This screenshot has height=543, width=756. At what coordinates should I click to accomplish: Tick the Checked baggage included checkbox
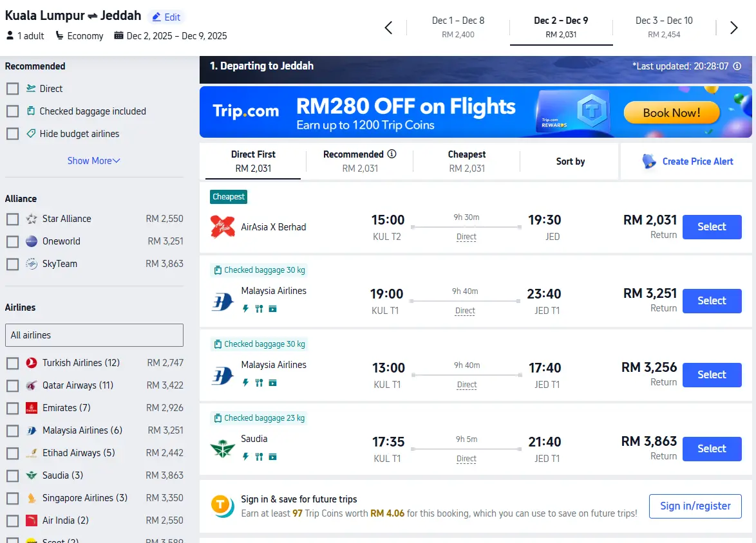[x=12, y=111]
